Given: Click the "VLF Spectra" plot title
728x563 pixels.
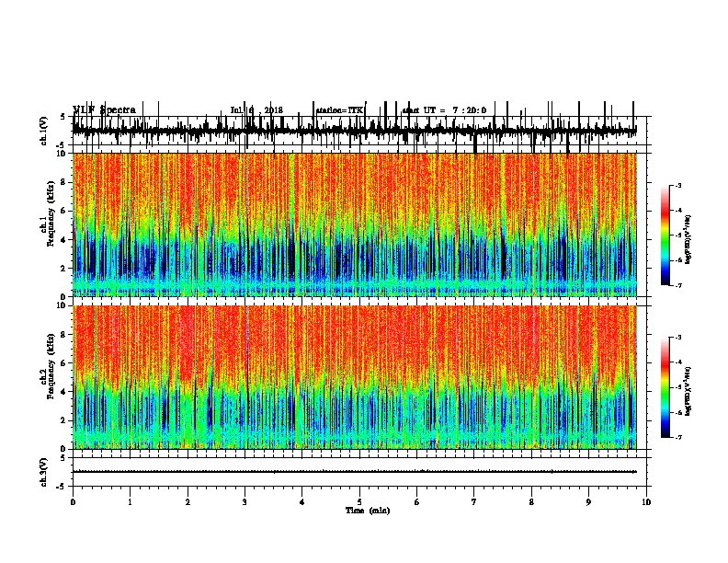Looking at the screenshot, I should click(x=105, y=109).
